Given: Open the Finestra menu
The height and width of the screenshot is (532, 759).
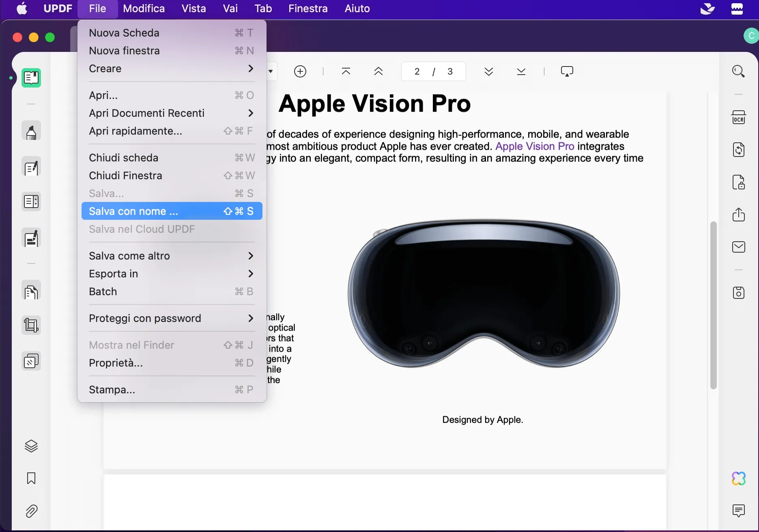Looking at the screenshot, I should click(x=308, y=9).
